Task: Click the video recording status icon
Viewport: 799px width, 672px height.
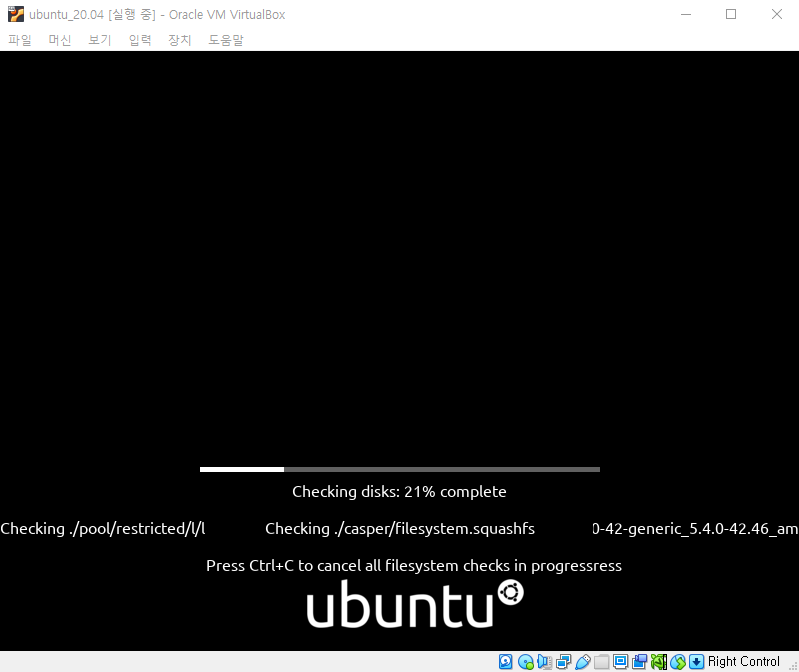Action: (639, 661)
